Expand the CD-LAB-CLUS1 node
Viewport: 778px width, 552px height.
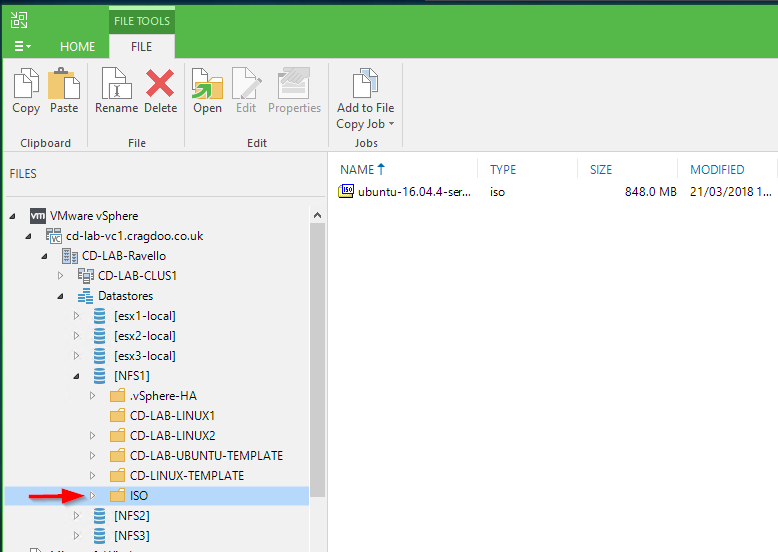(61, 276)
